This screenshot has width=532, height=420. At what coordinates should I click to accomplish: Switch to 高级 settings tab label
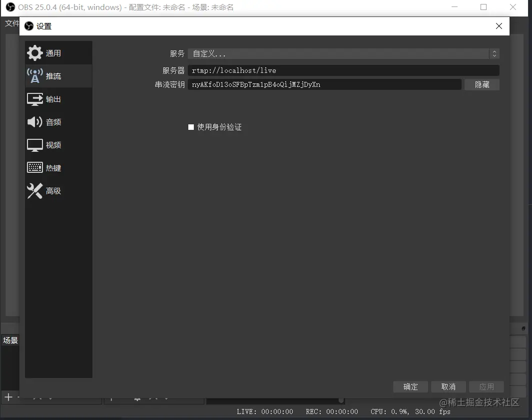53,191
